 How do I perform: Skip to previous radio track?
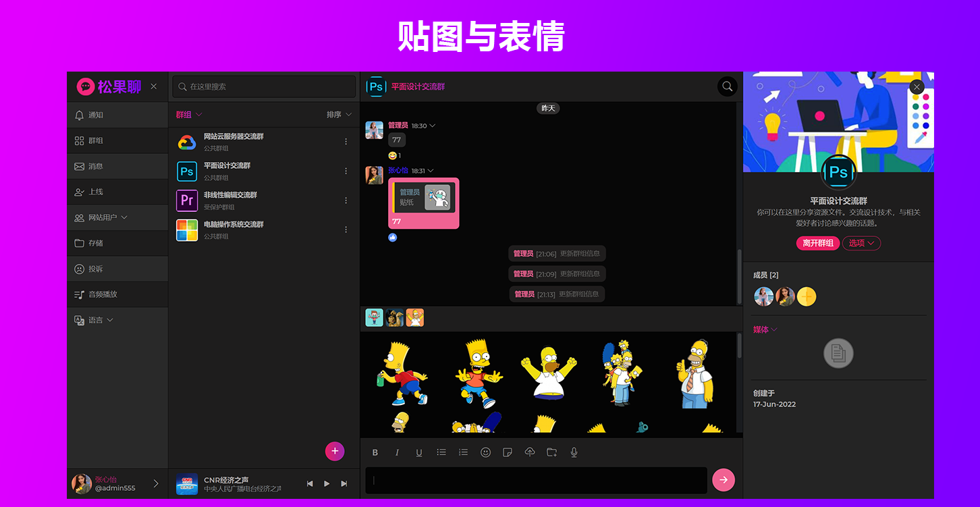310,483
